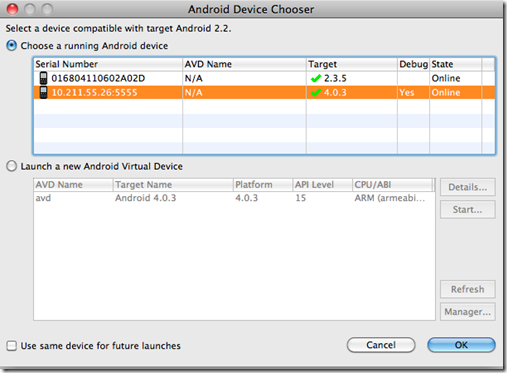Sort devices by State column header
507x373 pixels.
pyautogui.click(x=455, y=64)
